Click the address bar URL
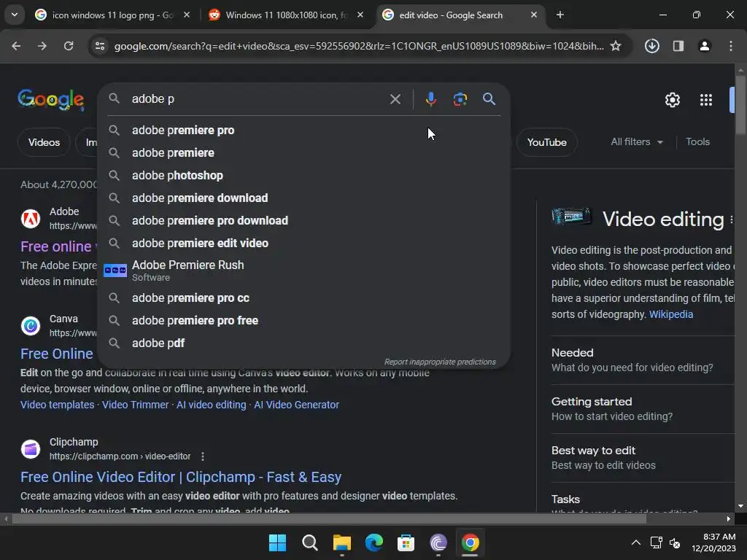This screenshot has height=560, width=747. [359, 46]
